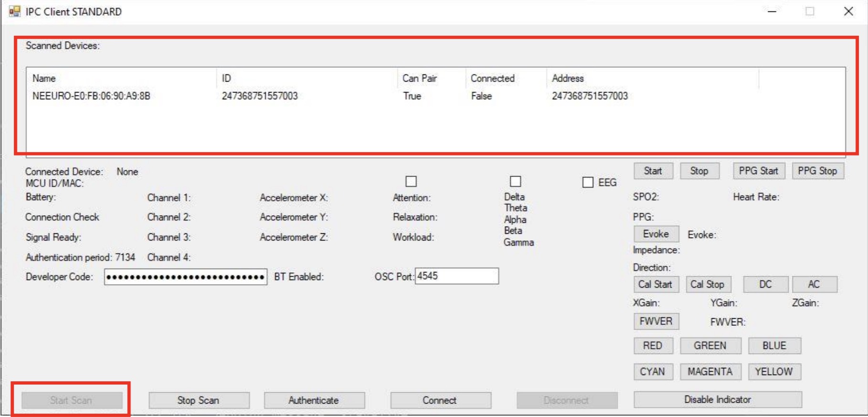The image size is (868, 417).
Task: Click the Stop button next to Start
Action: [x=699, y=171]
